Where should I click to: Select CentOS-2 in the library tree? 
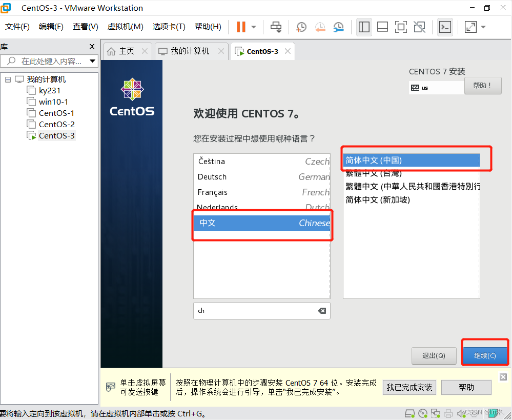(56, 124)
